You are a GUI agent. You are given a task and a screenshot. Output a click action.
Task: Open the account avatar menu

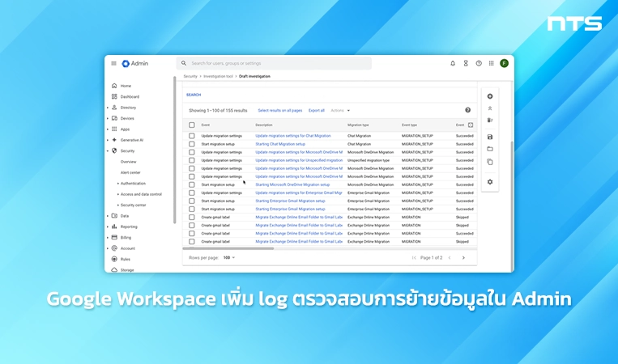(504, 63)
